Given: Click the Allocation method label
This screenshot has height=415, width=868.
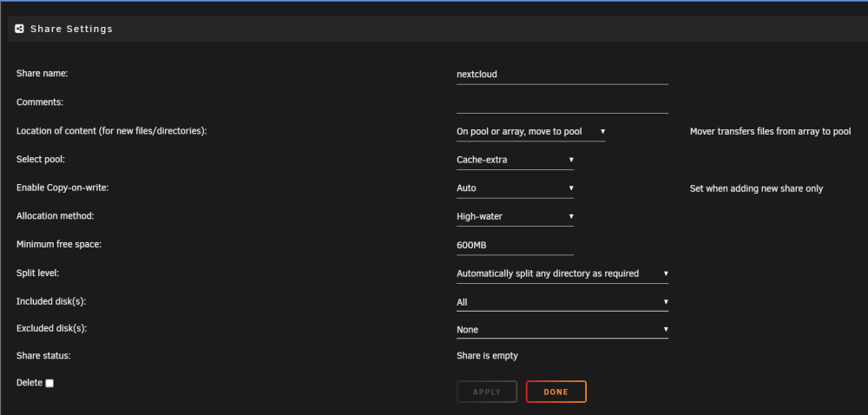Looking at the screenshot, I should tap(56, 216).
